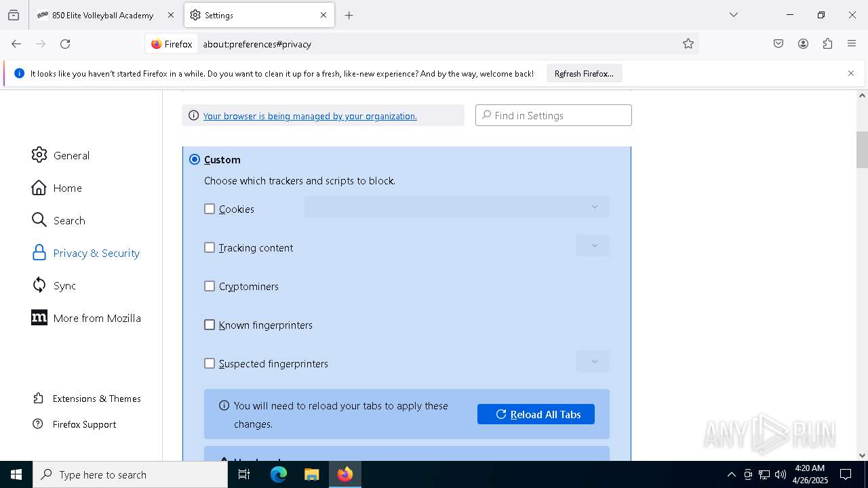Viewport: 868px width, 488px height.
Task: Bookmark this page with the star
Action: click(x=688, y=44)
